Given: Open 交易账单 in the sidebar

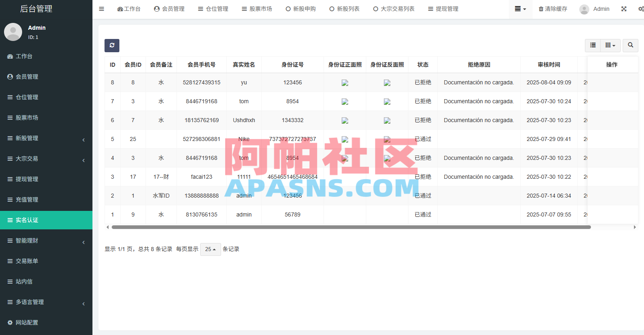Looking at the screenshot, I should click(x=46, y=261).
